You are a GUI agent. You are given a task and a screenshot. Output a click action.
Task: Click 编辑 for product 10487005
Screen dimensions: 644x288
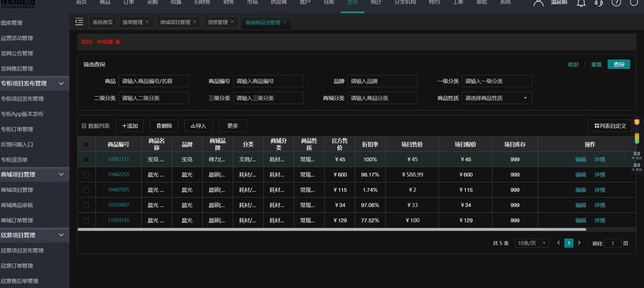(x=581, y=190)
